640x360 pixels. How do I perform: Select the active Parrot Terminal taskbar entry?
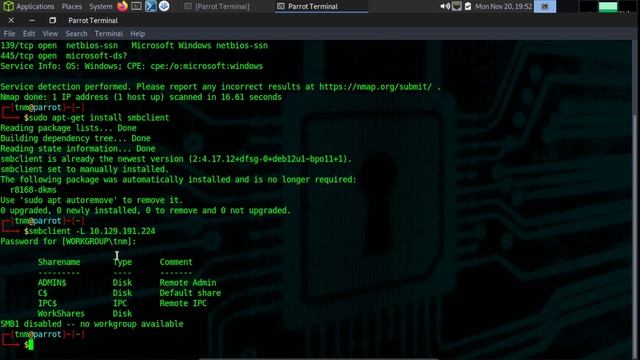[x=321, y=7]
